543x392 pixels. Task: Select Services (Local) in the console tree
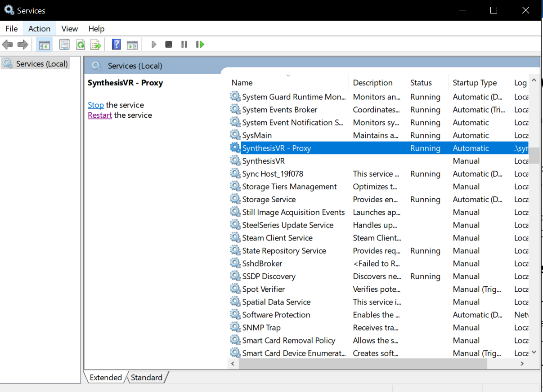(x=41, y=64)
